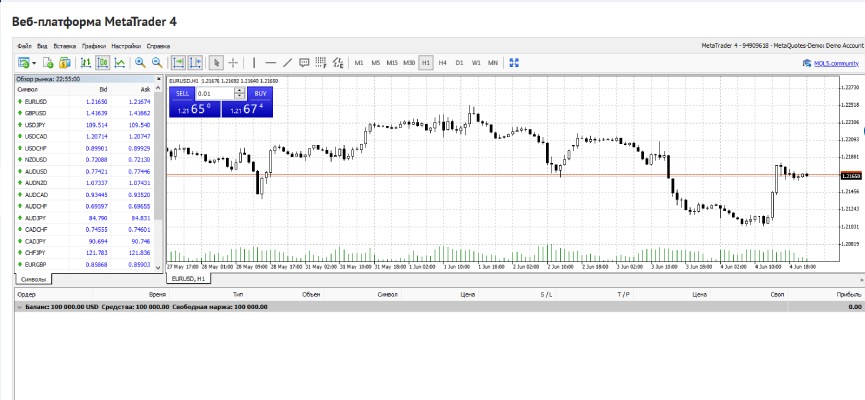Screen dimensions: 865x400
Task: Select the trendline drawing tool
Action: coord(287,63)
